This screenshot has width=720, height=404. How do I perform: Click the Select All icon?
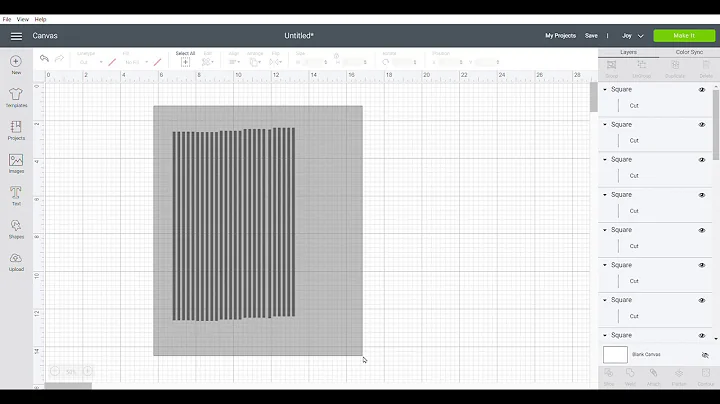click(185, 62)
